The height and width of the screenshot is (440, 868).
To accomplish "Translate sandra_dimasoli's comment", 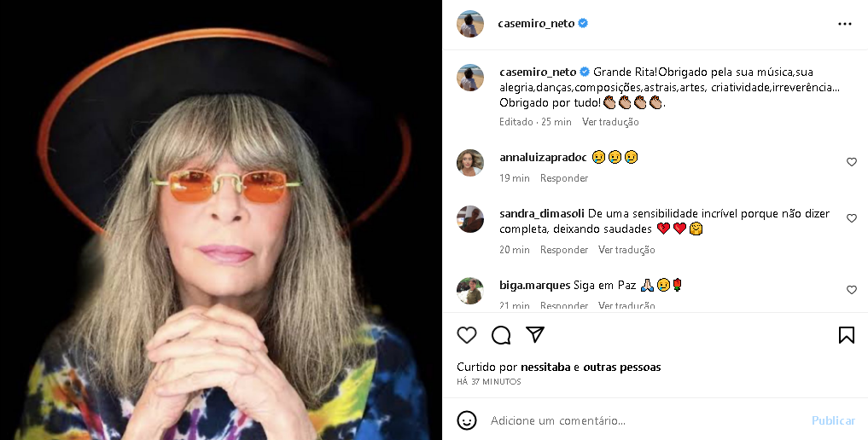I will (626, 250).
